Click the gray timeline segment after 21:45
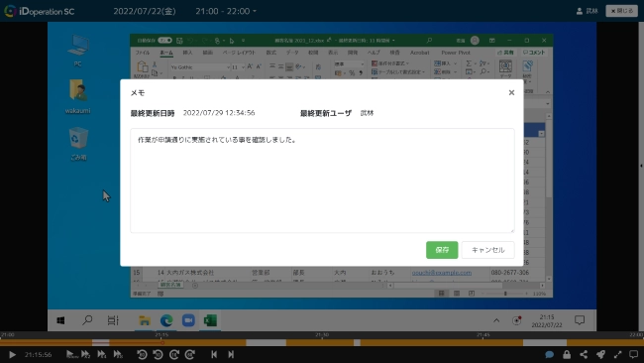This screenshot has height=363, width=644. point(545,342)
